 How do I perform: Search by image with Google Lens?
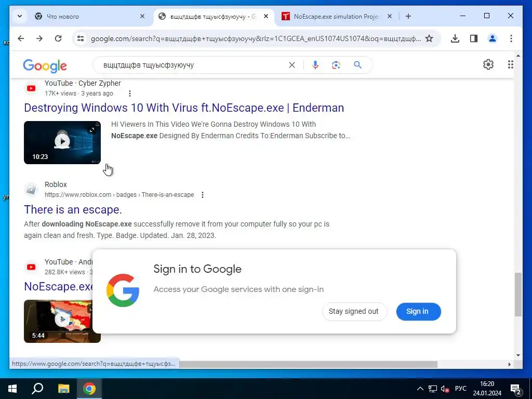point(336,65)
